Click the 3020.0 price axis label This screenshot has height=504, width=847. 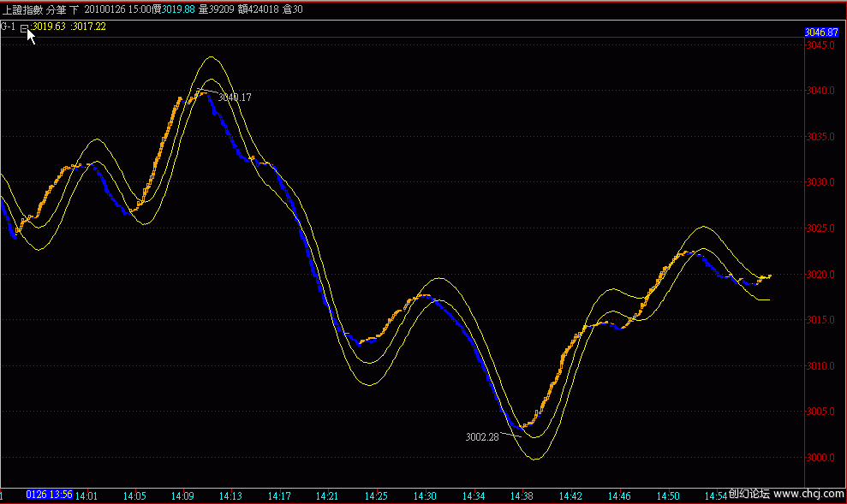[x=820, y=275]
